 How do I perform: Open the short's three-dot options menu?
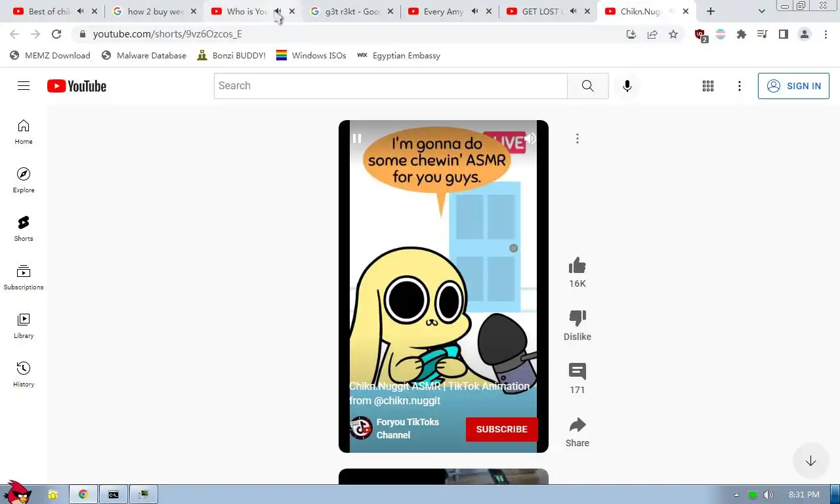click(x=577, y=138)
